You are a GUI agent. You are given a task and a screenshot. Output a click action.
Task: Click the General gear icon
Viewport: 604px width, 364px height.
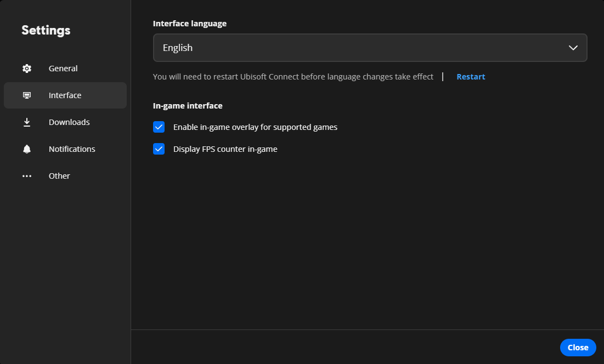click(x=26, y=68)
